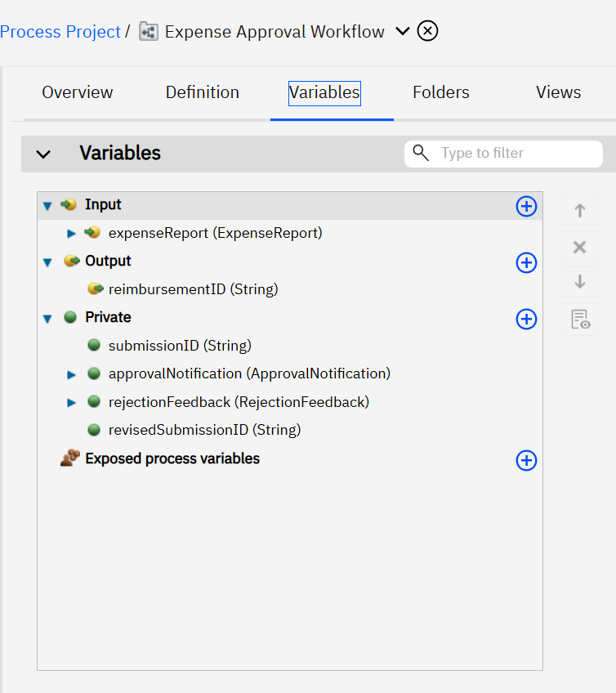Click the Output folder arrow icon

point(71,261)
